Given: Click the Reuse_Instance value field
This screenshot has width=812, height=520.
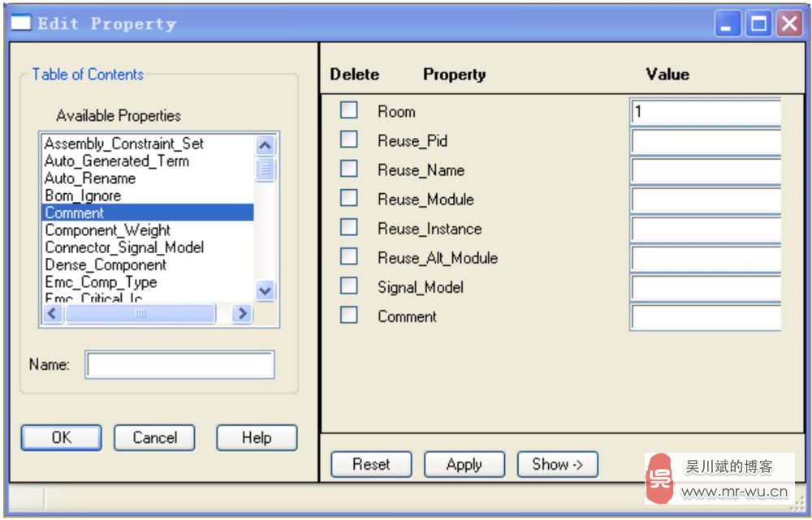Looking at the screenshot, I should click(x=706, y=229).
